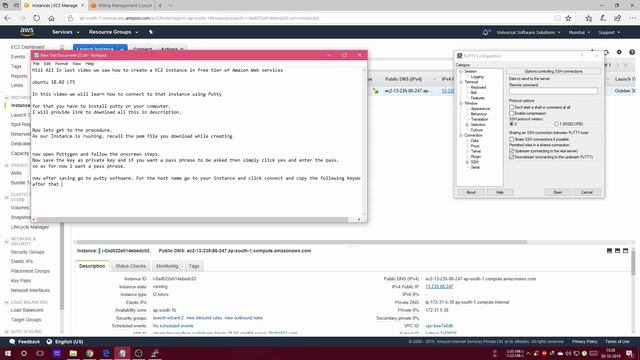Open the launch-wizard-2 security group link
This screenshot has width=640, height=360.
pyautogui.click(x=168, y=318)
